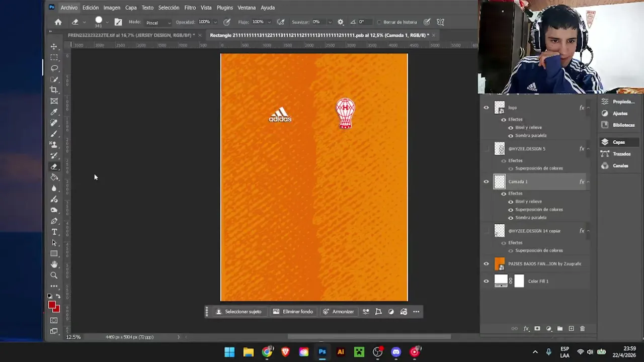Screen dimensions: 644x362
Task: Select the Lasso tool
Action: coord(54,68)
